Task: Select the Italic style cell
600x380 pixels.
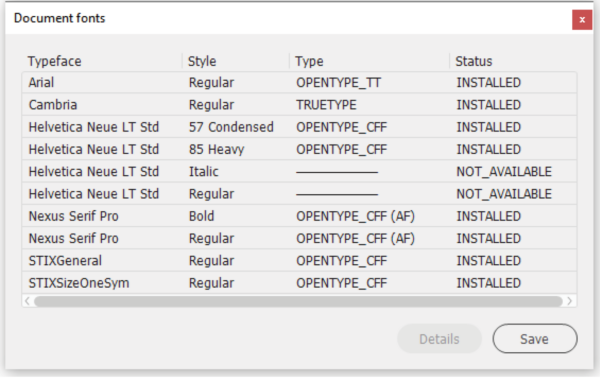Action: pyautogui.click(x=204, y=171)
